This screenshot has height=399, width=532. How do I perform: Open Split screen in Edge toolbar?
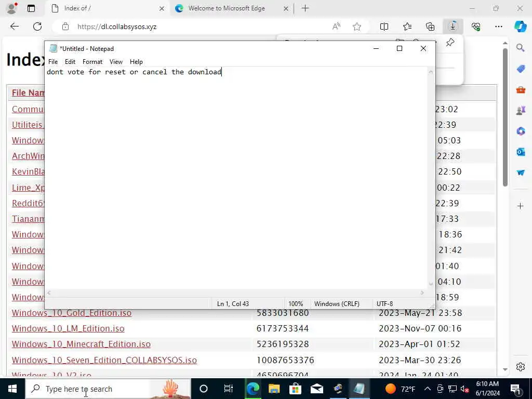[x=384, y=26]
